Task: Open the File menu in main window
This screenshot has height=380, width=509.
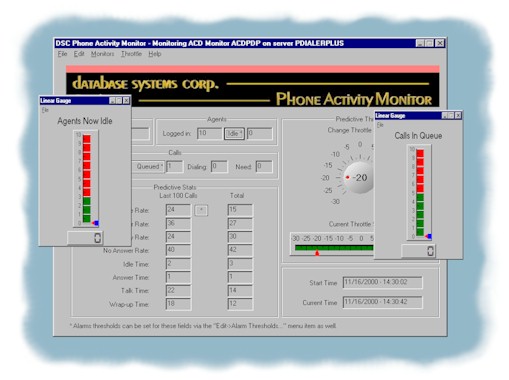Action: (x=62, y=54)
